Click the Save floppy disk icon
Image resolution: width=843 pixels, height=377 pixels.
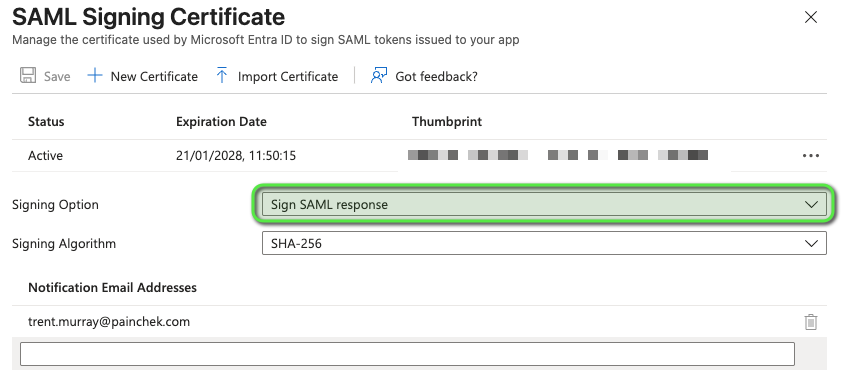pos(28,76)
